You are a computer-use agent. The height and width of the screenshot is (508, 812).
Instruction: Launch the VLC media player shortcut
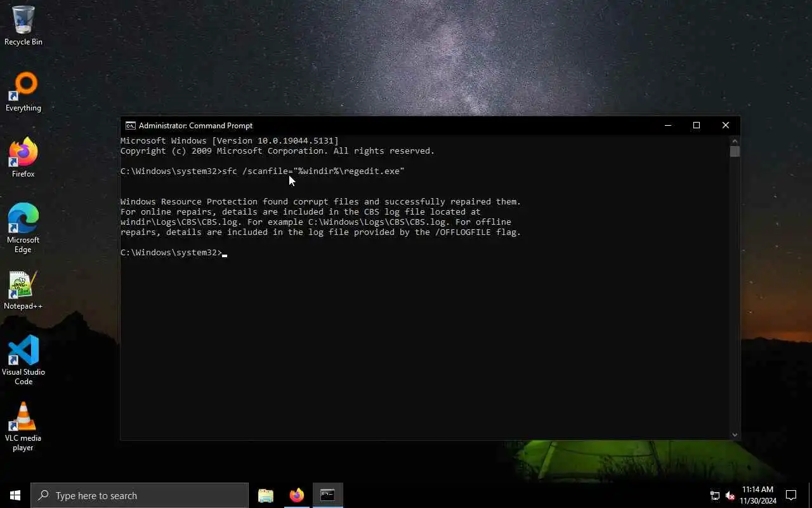pyautogui.click(x=23, y=426)
